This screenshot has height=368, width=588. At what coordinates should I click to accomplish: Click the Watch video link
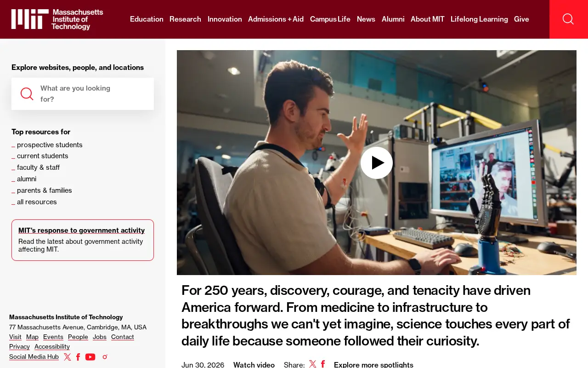pos(254,364)
